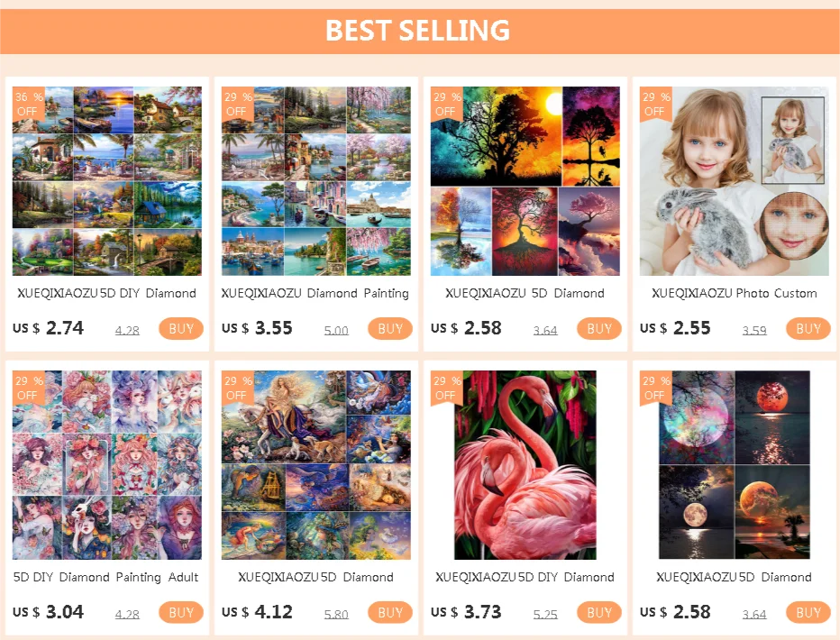Open the cottage landscape collage thumbnail
Image resolution: width=840 pixels, height=640 pixels.
(107, 181)
